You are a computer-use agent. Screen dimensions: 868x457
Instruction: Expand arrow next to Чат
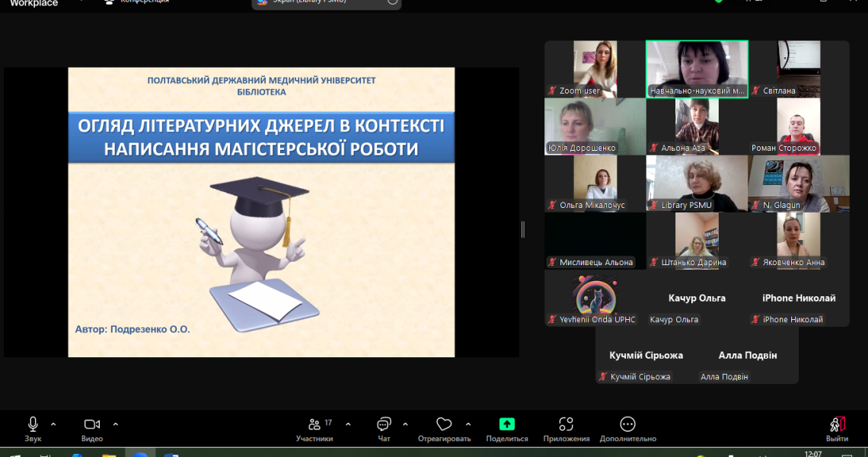405,425
